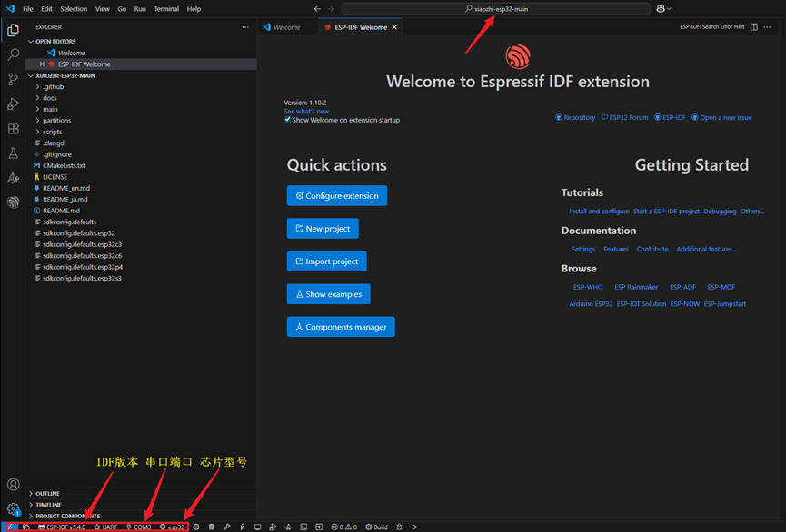Open the monitor device icon in status bar

click(257, 527)
